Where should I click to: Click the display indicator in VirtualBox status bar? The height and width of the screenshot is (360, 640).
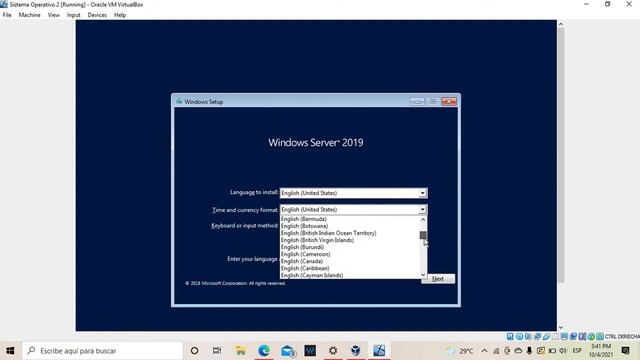564,336
